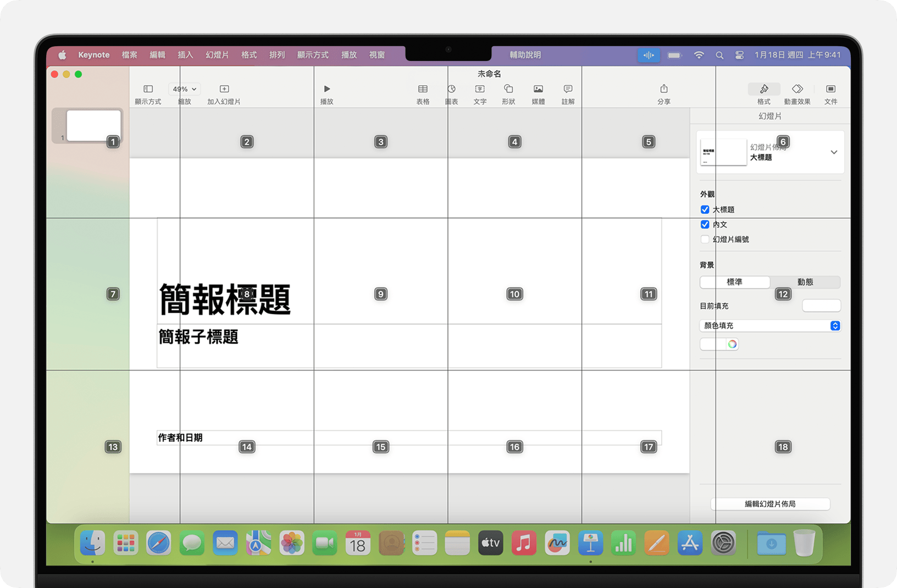Open Spotlight search icon

coord(719,55)
